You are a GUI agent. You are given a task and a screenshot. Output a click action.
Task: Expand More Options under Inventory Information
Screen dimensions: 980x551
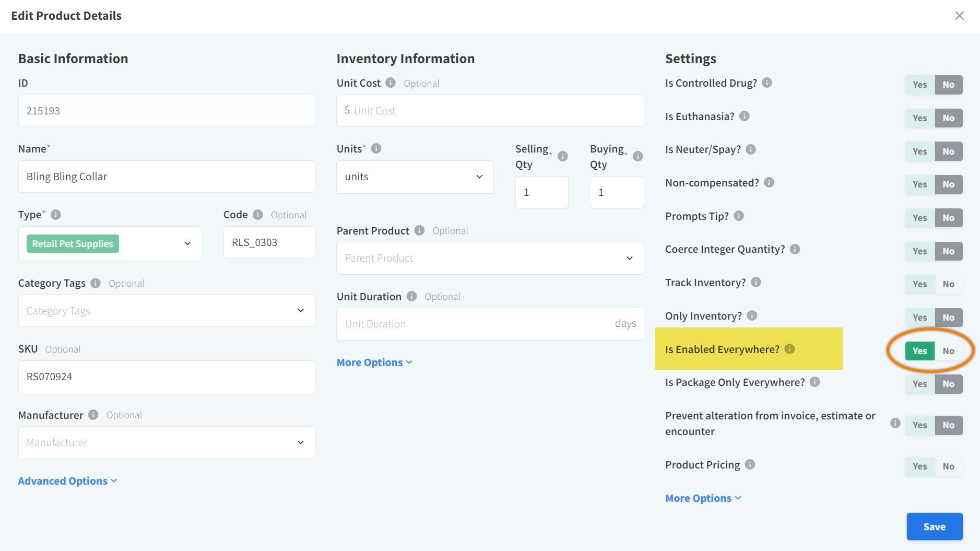coord(374,362)
